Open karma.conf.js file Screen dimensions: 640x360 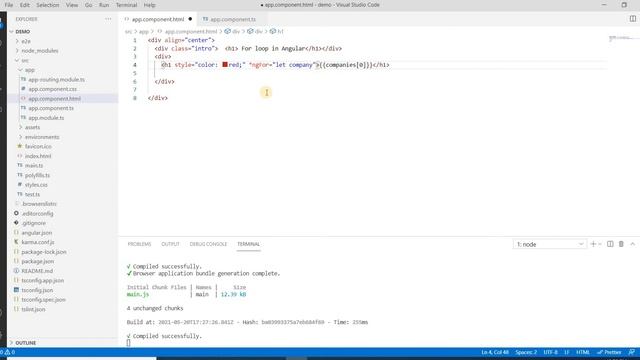click(x=38, y=242)
